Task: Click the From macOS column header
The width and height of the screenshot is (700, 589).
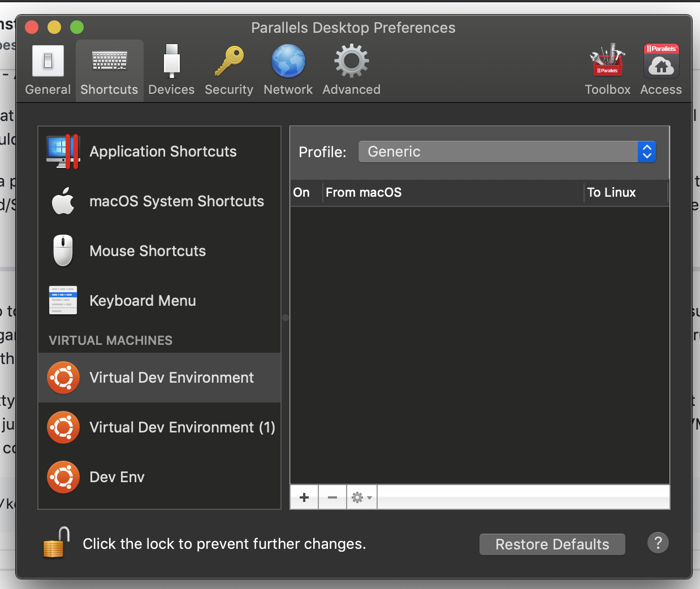Action: tap(453, 193)
